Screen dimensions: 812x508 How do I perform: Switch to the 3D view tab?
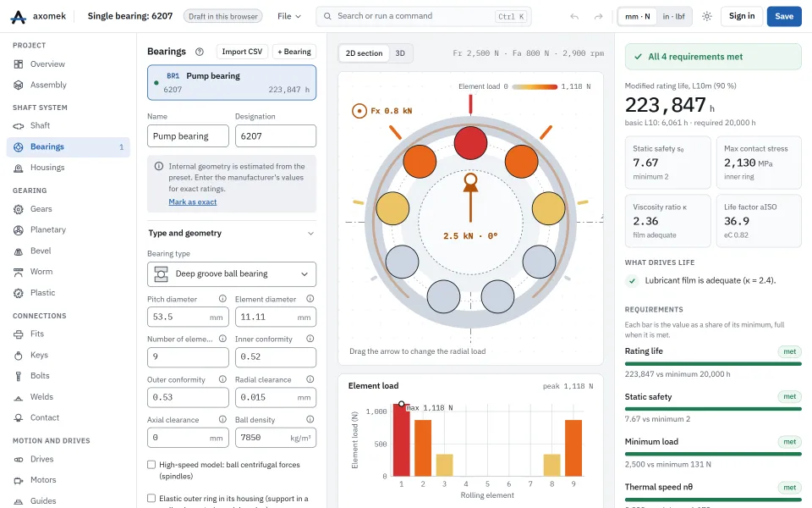(400, 52)
